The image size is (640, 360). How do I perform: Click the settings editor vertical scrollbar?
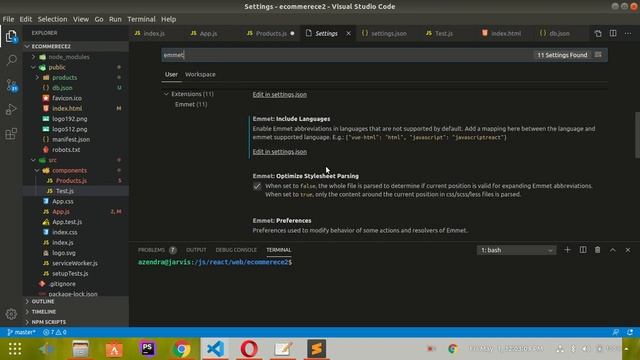[x=637, y=135]
